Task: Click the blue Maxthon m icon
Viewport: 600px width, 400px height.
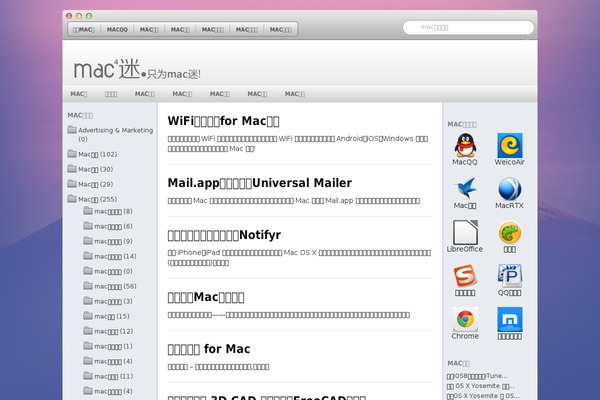Action: point(509,319)
